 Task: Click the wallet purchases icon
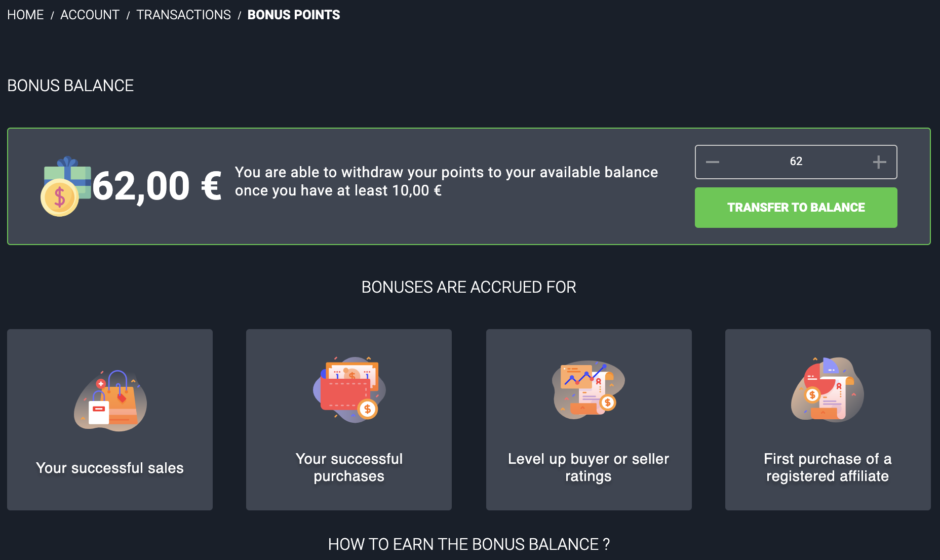point(349,389)
